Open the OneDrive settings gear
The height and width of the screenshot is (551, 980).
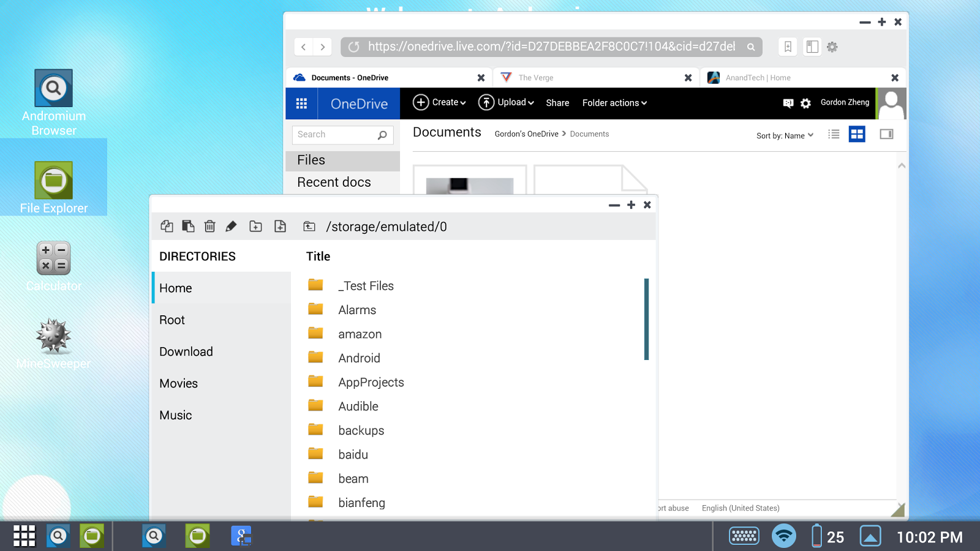pos(805,103)
